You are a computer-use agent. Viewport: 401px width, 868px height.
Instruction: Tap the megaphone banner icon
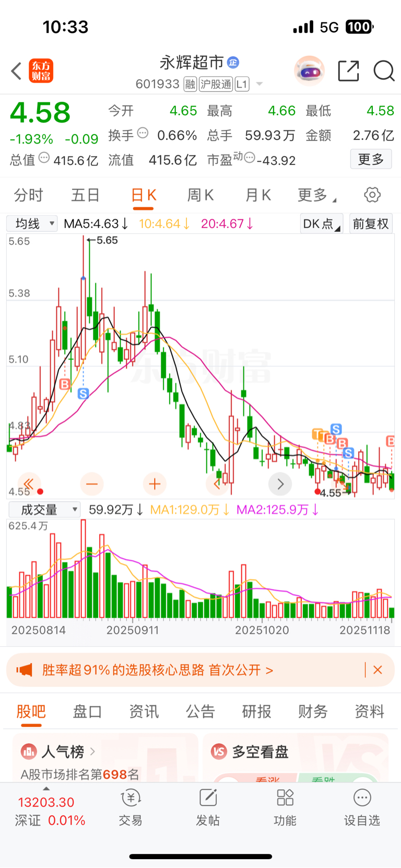click(x=24, y=670)
